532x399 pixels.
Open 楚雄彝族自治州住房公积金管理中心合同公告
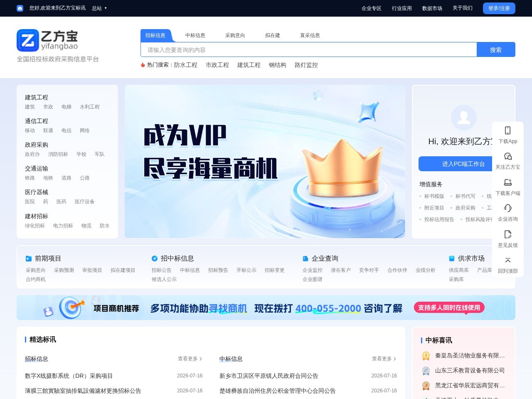click(x=278, y=391)
